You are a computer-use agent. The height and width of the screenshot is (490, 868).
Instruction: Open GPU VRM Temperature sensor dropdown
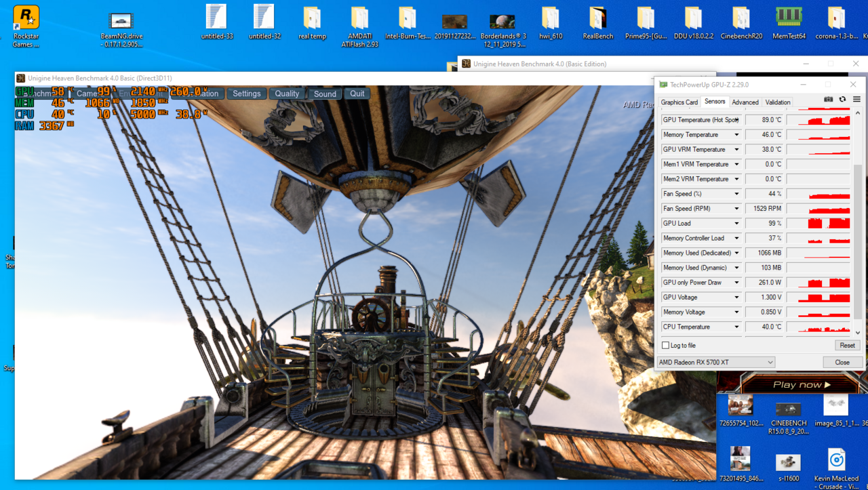tap(736, 150)
